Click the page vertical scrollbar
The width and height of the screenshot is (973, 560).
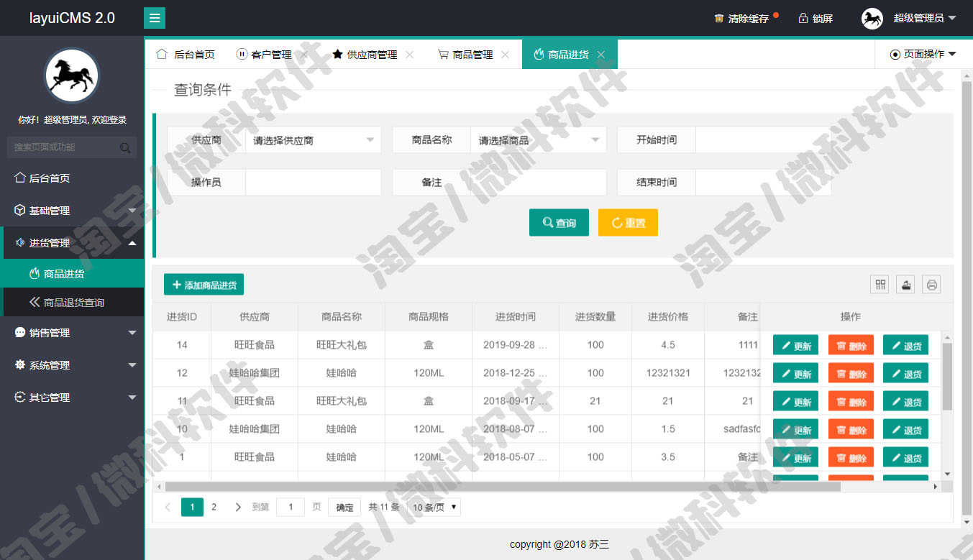[967, 298]
